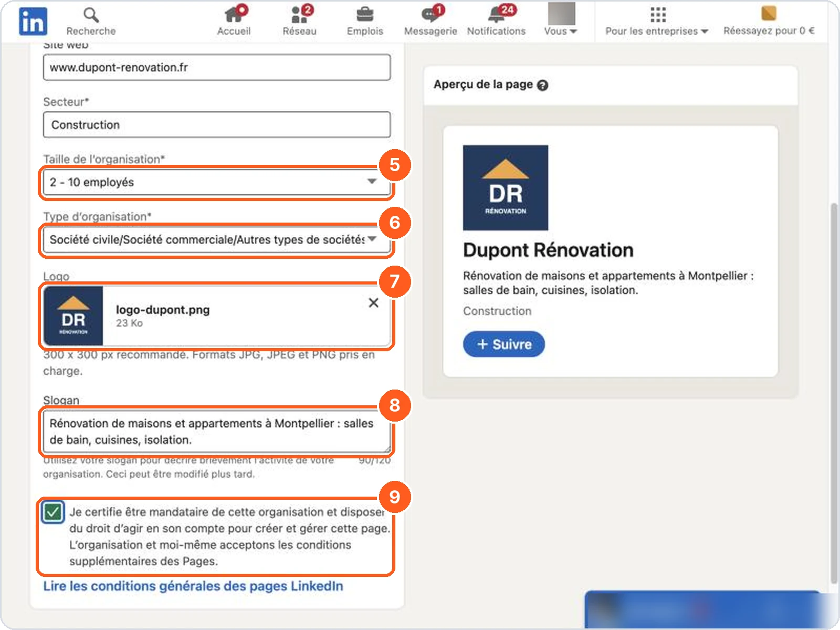Click the logo-dupont.png thumbnail in form
The height and width of the screenshot is (630, 840).
pos(73,316)
